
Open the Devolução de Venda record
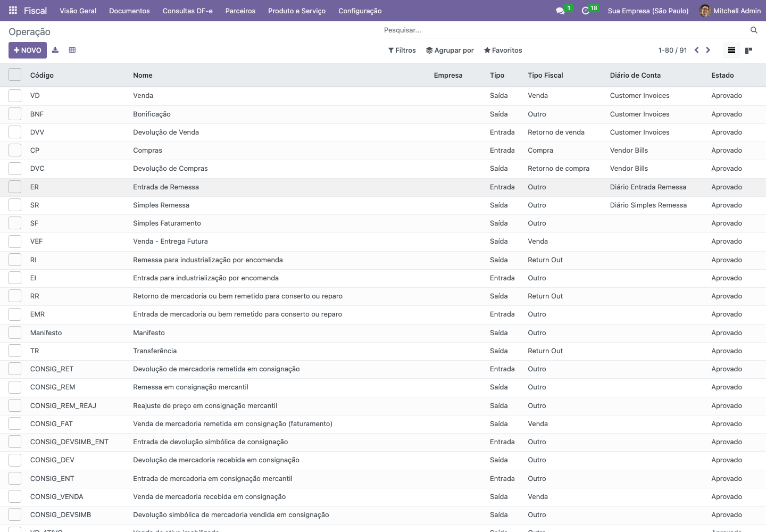(166, 132)
